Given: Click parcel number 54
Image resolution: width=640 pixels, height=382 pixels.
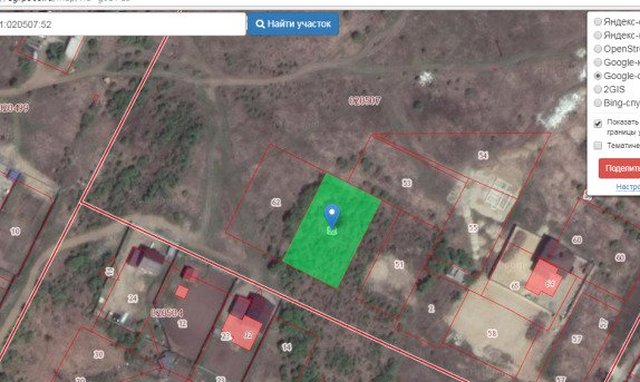Looking at the screenshot, I should point(483,155).
